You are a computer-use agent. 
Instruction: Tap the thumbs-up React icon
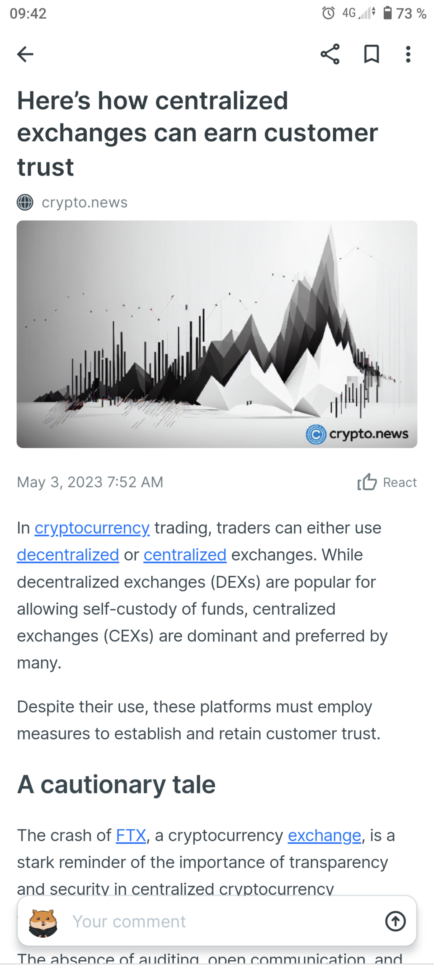point(367,482)
